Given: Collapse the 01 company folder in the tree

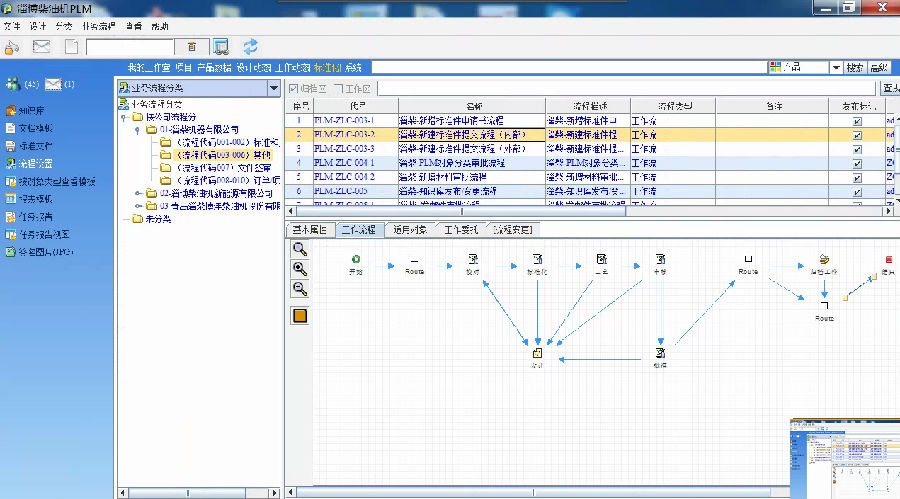Looking at the screenshot, I should coord(137,129).
